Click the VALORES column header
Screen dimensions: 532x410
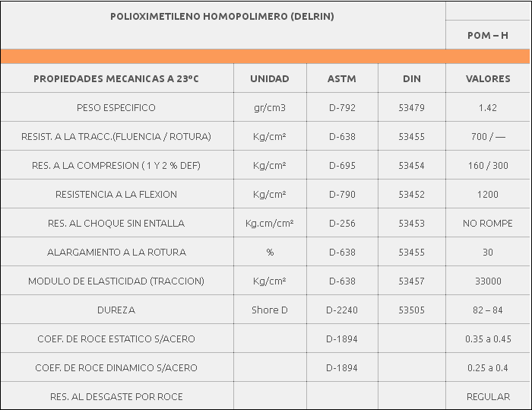[487, 78]
